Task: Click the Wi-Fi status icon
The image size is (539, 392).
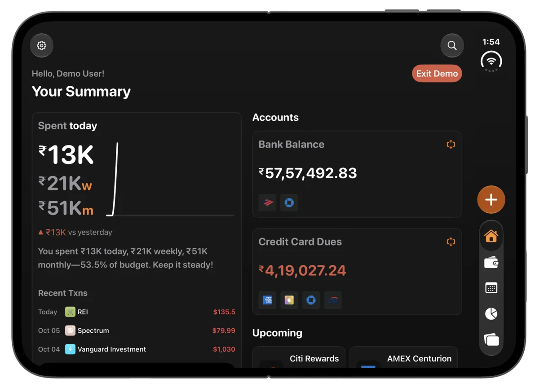Action: click(491, 61)
